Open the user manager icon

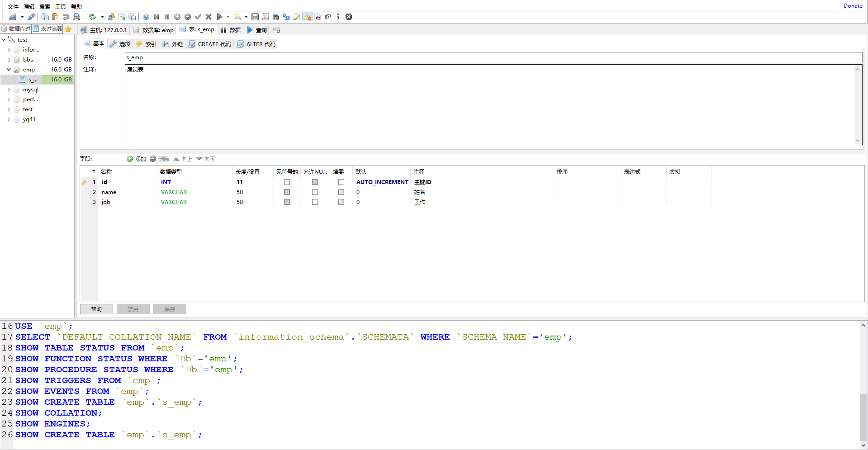coord(111,17)
